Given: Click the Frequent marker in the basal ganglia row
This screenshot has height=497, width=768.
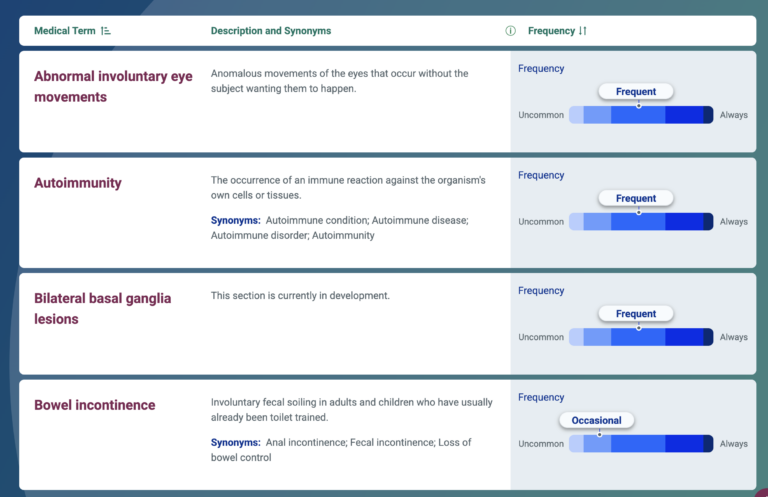Looking at the screenshot, I should coord(636,314).
